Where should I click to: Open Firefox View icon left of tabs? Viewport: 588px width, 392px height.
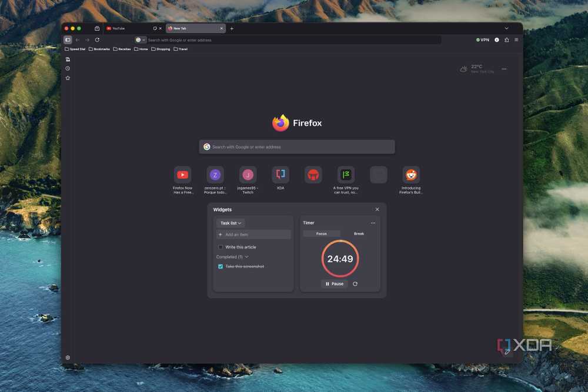tap(97, 28)
